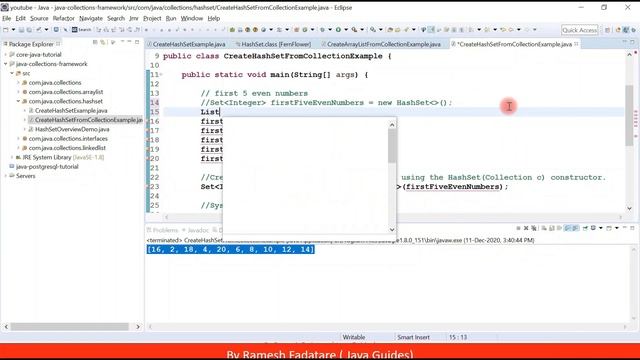Collapse the main method fold marker
The width and height of the screenshot is (640, 360).
(x=161, y=75)
